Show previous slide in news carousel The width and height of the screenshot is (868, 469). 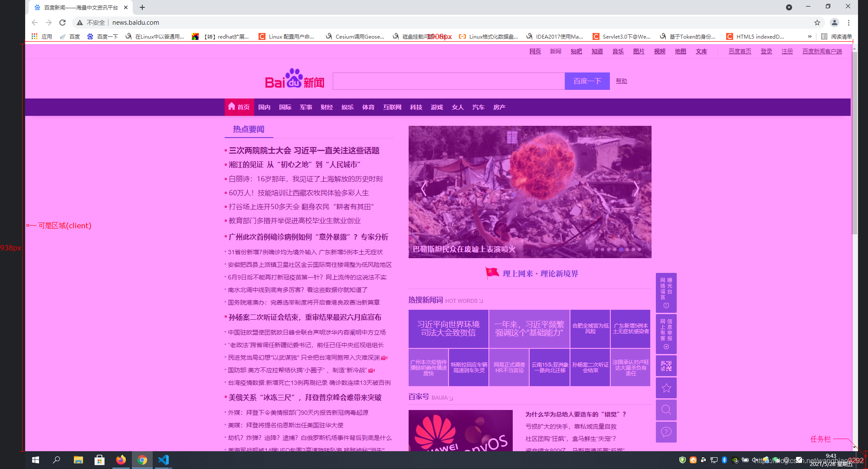tap(424, 189)
